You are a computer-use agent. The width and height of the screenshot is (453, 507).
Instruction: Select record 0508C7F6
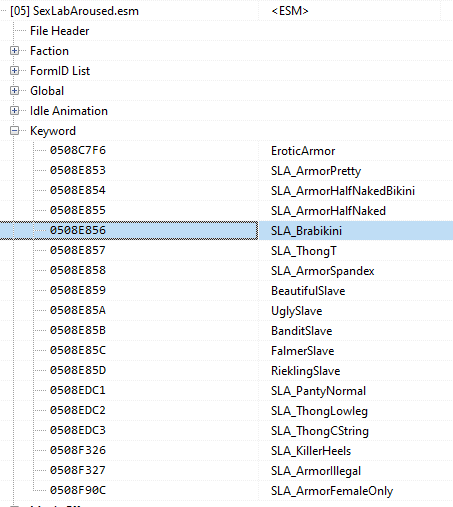pyautogui.click(x=78, y=150)
